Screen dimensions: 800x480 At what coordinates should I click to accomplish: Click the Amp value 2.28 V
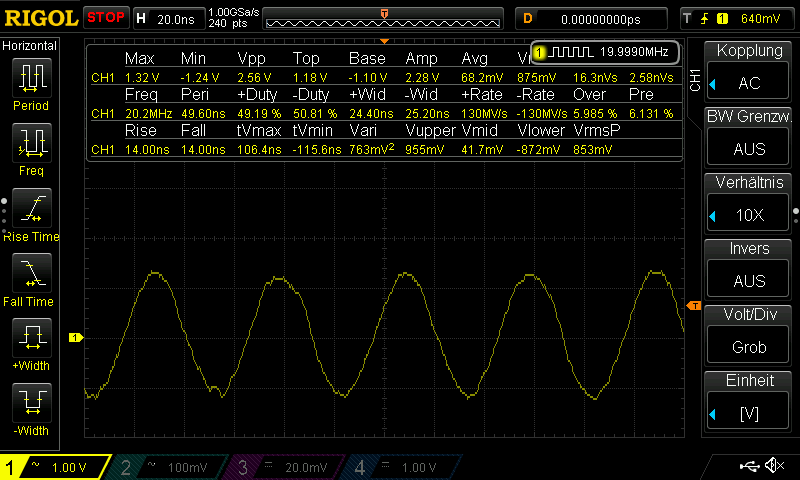coord(422,78)
